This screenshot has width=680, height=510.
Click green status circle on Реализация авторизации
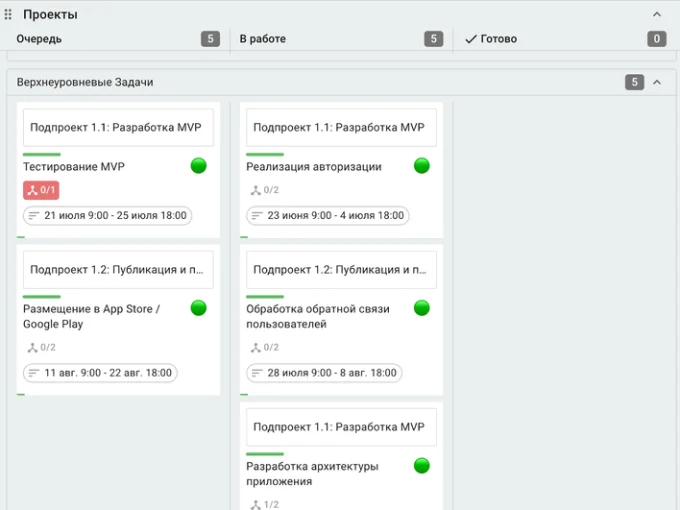click(x=421, y=166)
